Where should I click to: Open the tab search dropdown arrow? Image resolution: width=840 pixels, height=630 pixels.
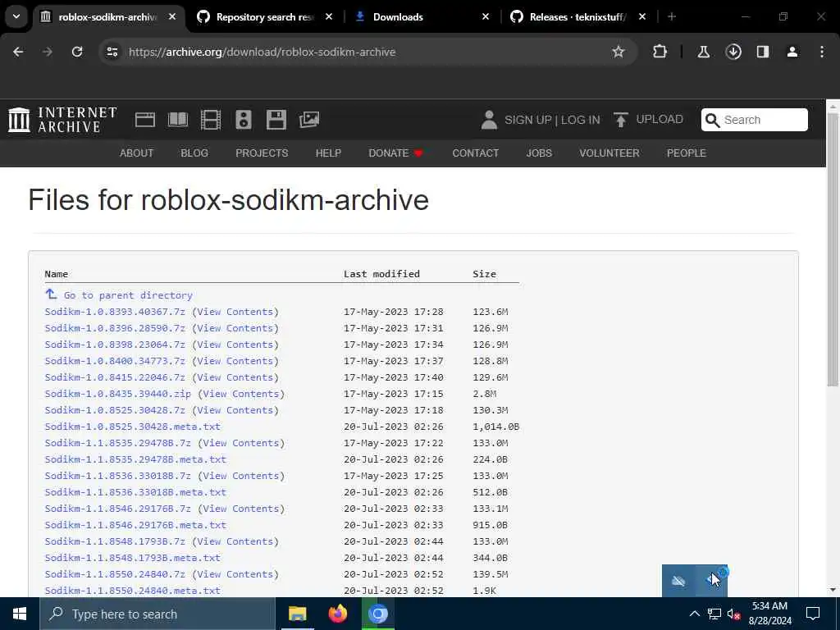click(16, 16)
